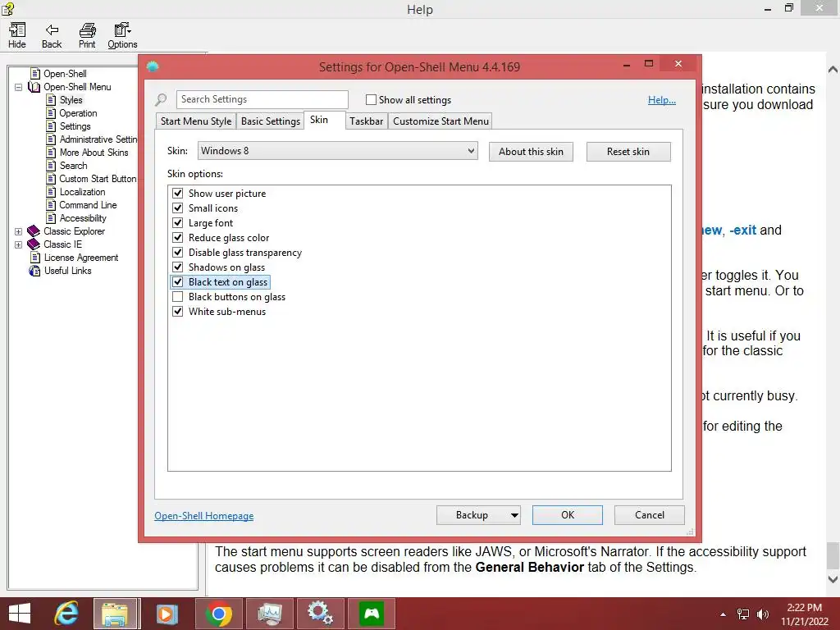840x630 pixels.
Task: Open the Command Line help topic
Action: (x=88, y=204)
